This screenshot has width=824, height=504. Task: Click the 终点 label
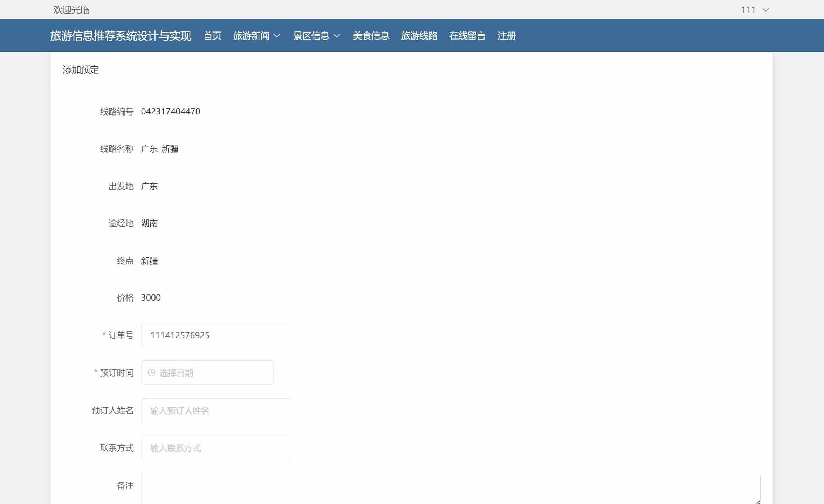125,261
